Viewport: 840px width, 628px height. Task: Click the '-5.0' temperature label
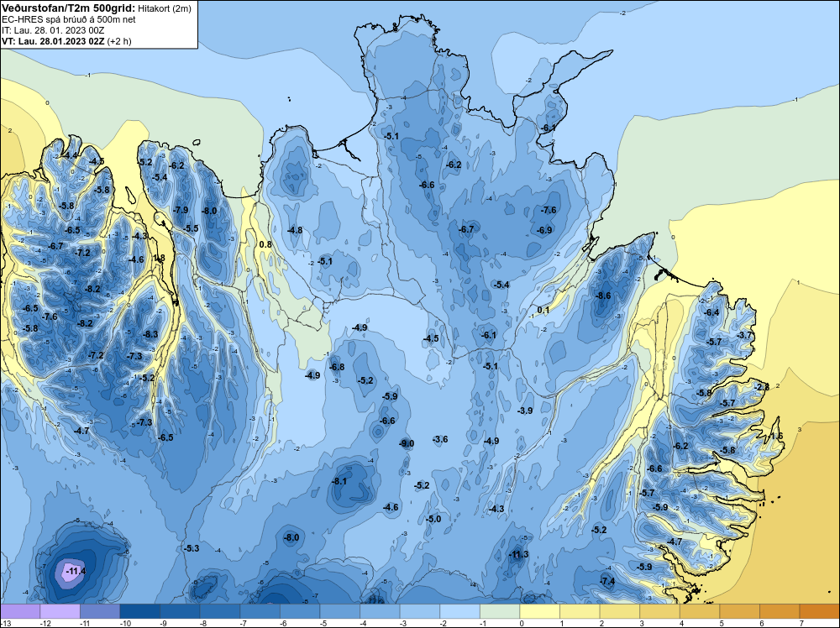click(433, 519)
